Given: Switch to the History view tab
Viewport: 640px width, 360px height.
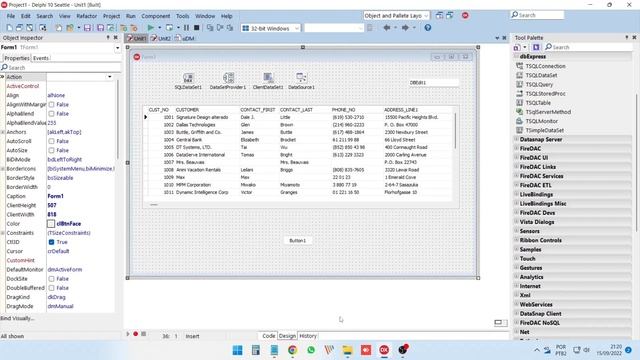Looking at the screenshot, I should [x=308, y=336].
